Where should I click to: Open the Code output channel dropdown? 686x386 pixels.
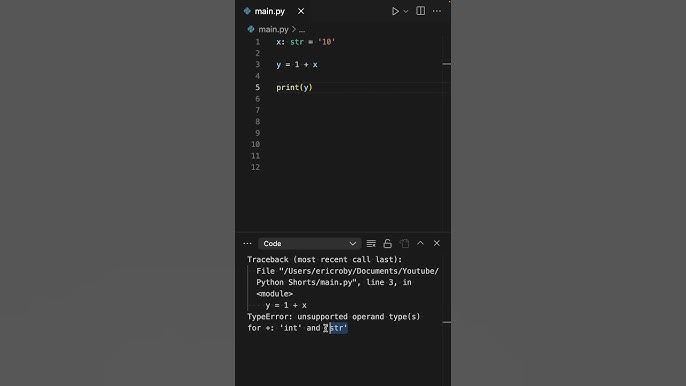[309, 243]
